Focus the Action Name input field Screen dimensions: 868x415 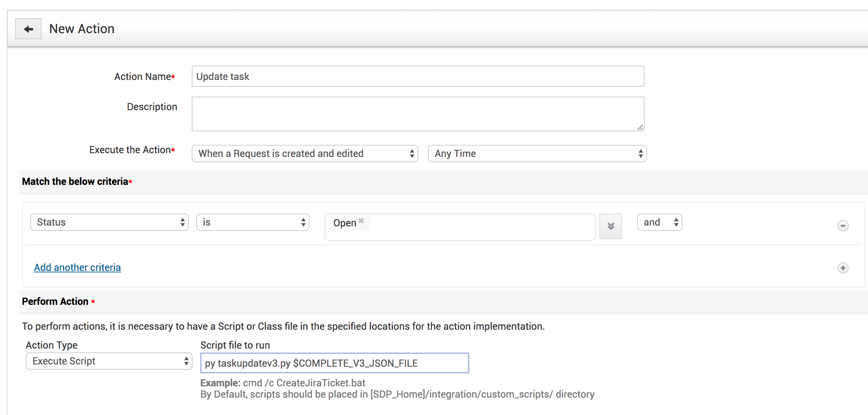click(x=418, y=77)
